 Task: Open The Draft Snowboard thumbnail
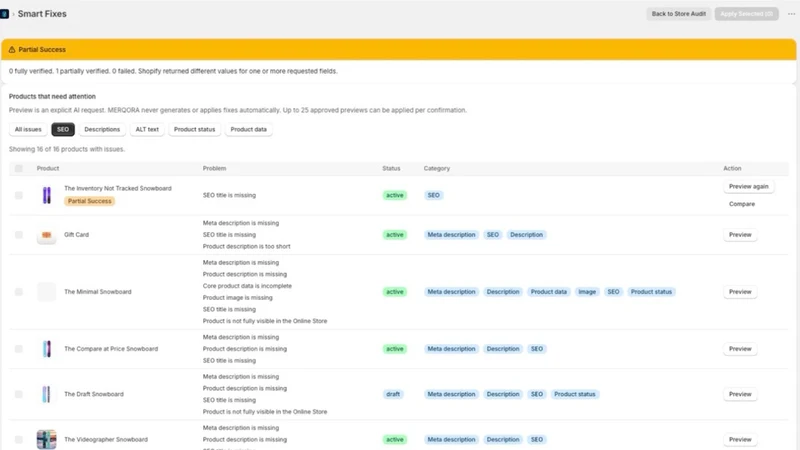pos(46,394)
